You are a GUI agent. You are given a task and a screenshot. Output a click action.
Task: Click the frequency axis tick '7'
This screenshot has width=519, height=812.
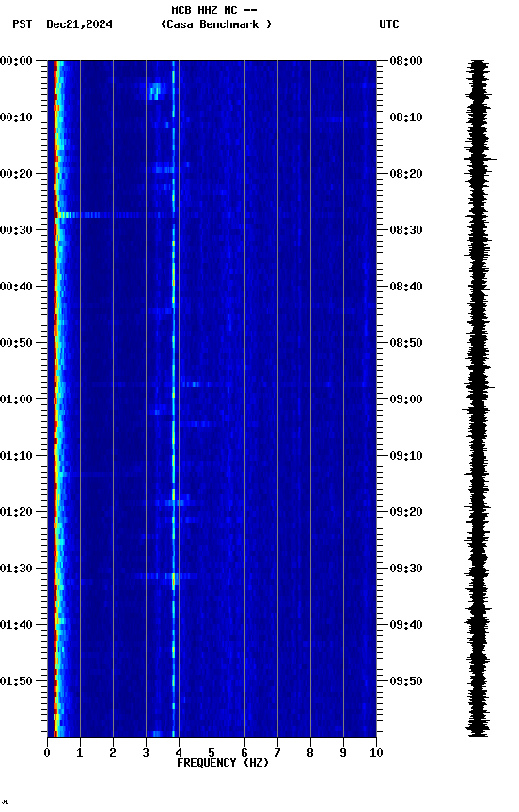point(277,753)
